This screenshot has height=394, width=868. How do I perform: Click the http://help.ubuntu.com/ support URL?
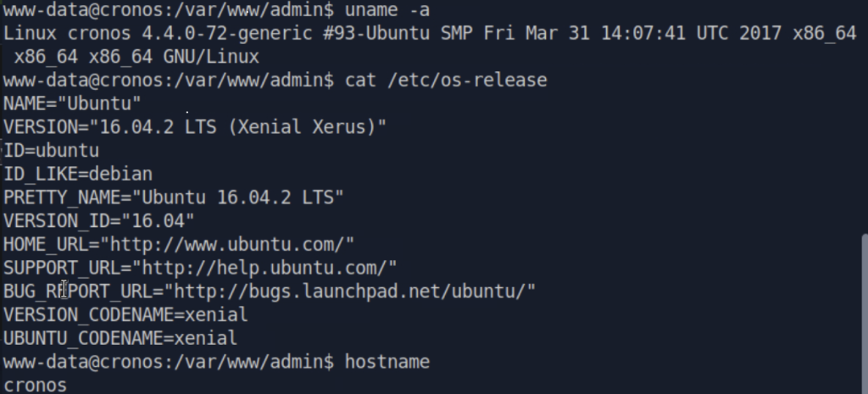coord(269,268)
